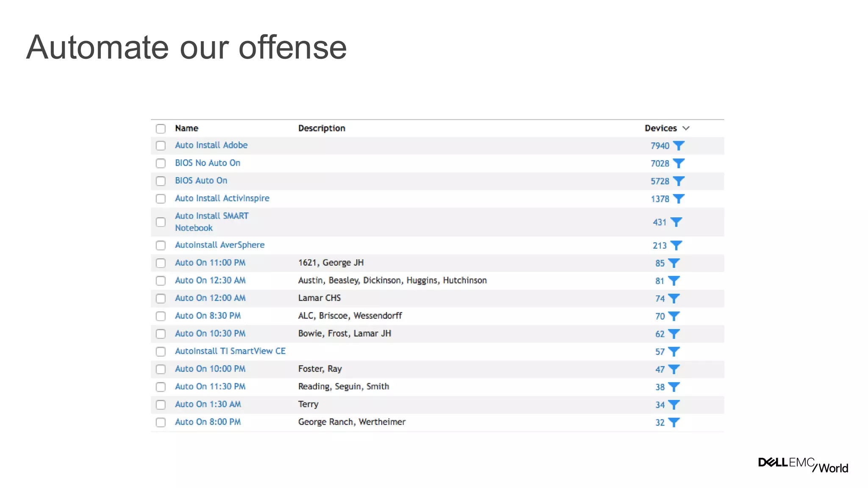Open the Auto On 12:30 AM label

(x=210, y=280)
